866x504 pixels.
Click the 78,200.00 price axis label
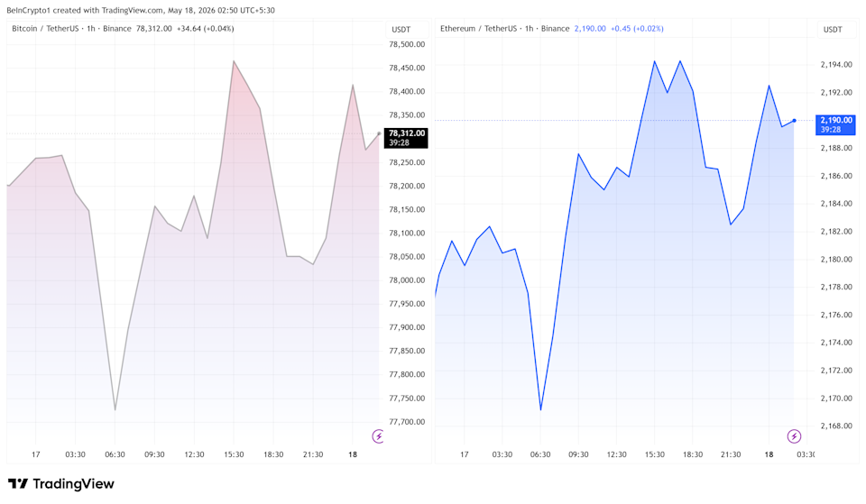tap(407, 186)
